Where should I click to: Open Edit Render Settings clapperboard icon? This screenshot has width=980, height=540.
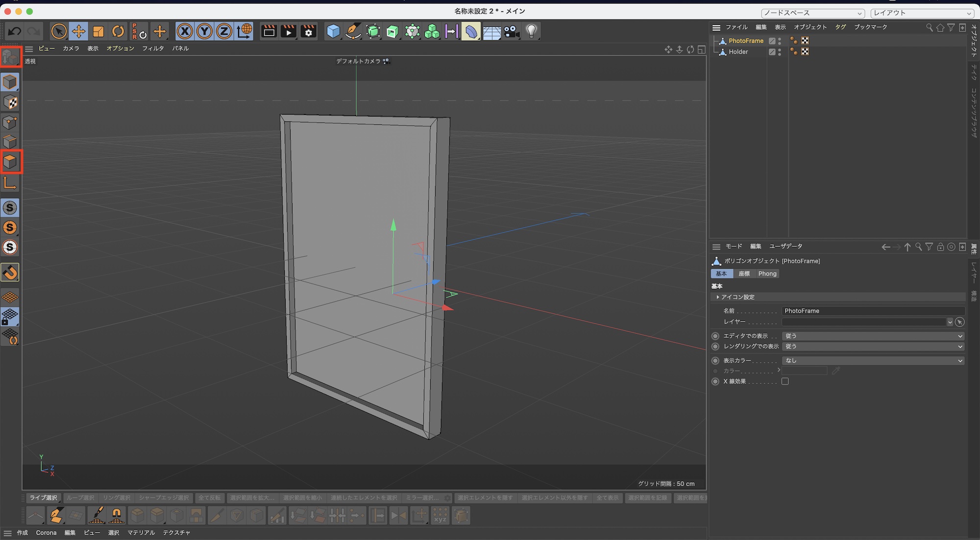309,32
